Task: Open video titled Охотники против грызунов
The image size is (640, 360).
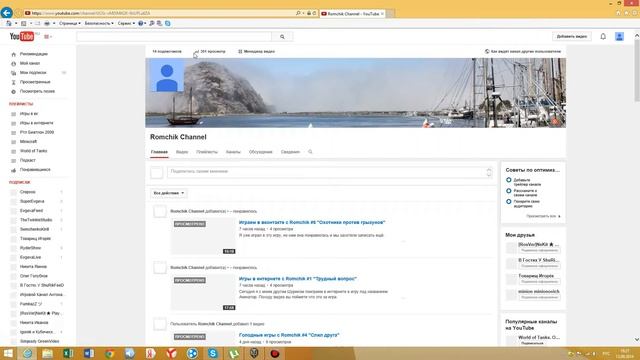Action: pyautogui.click(x=312, y=222)
